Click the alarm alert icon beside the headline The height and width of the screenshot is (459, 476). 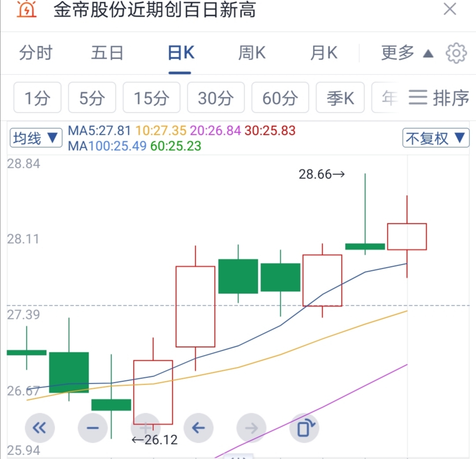click(26, 10)
